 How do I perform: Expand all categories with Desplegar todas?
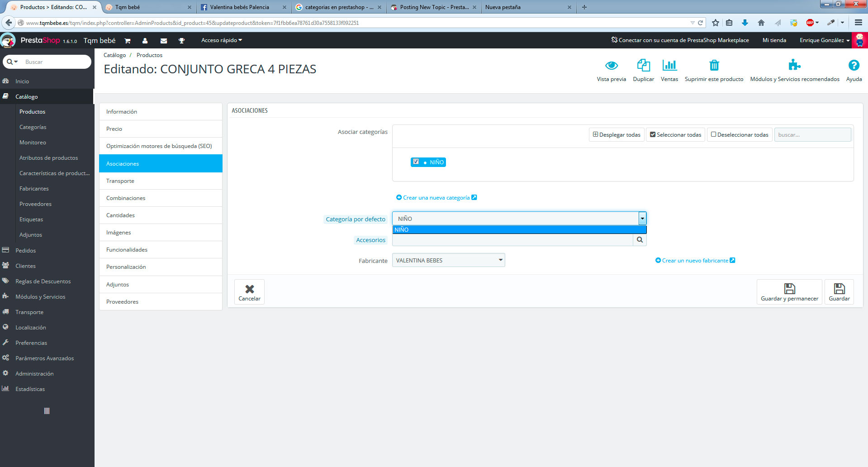(x=617, y=135)
